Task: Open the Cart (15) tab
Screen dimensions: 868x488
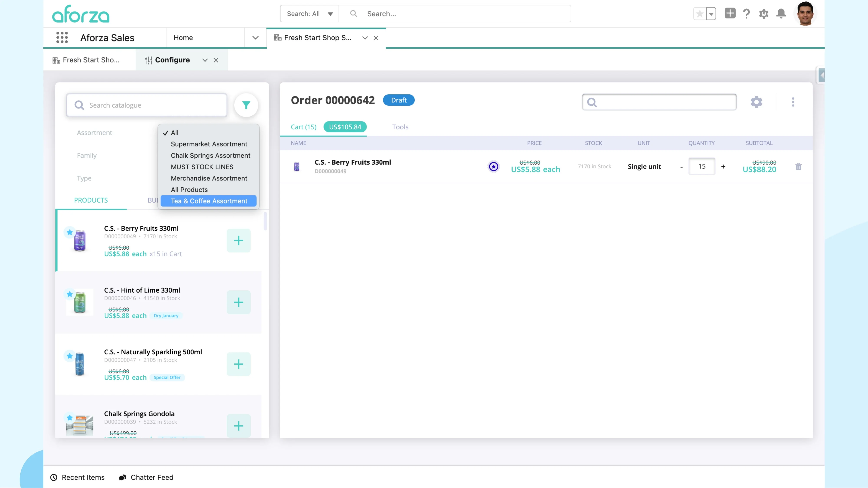Action: 304,127
